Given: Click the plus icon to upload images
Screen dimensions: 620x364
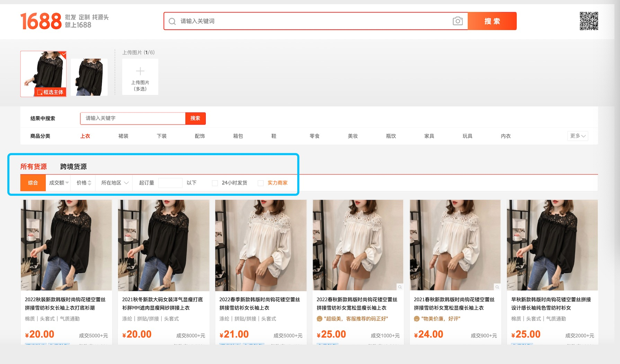Looking at the screenshot, I should (x=140, y=71).
